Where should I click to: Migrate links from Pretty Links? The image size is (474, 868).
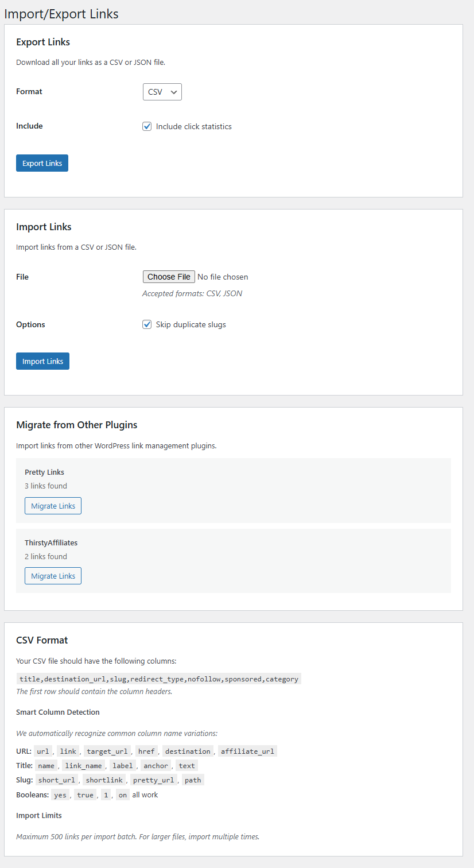[x=53, y=505]
